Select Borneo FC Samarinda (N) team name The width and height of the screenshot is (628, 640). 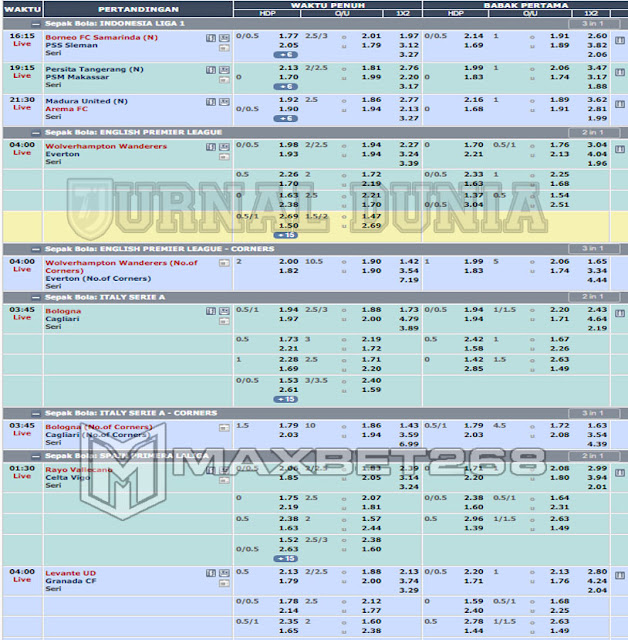point(101,38)
